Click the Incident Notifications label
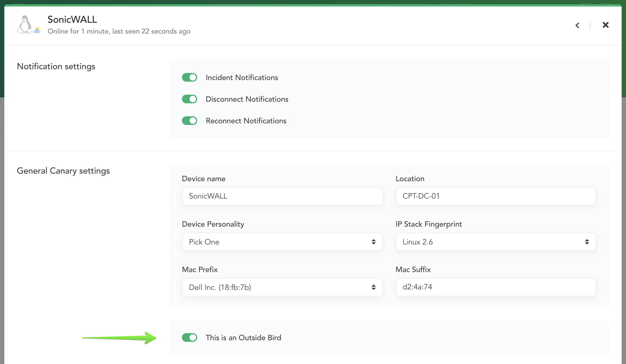This screenshot has width=626, height=364. point(242,78)
